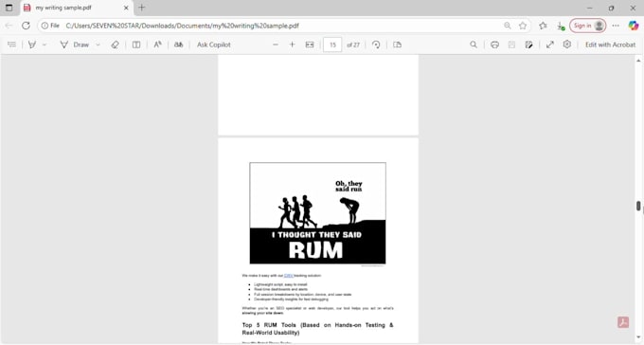Show the table of contents panel
The width and height of the screenshot is (644, 345).
point(11,45)
